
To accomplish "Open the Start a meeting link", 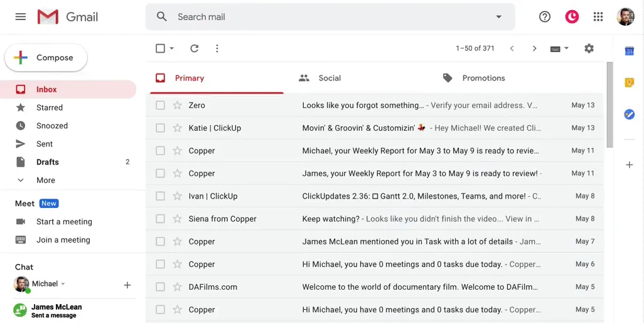I will point(64,222).
